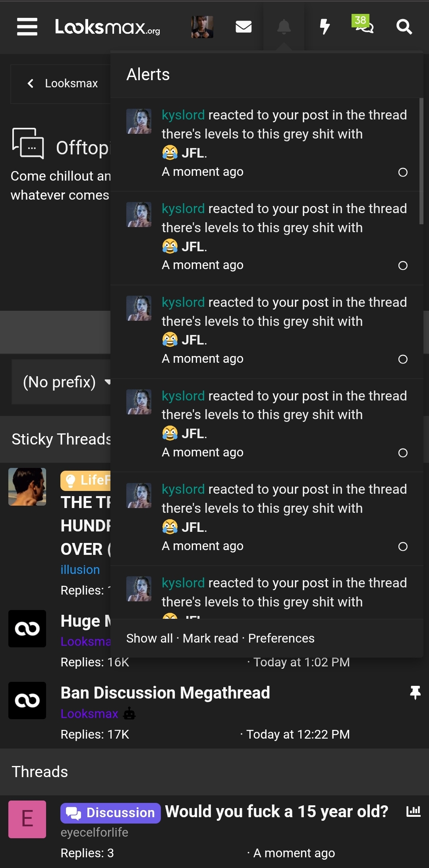This screenshot has width=429, height=868.
Task: Click the alerts panel scrollbar
Action: point(421,161)
